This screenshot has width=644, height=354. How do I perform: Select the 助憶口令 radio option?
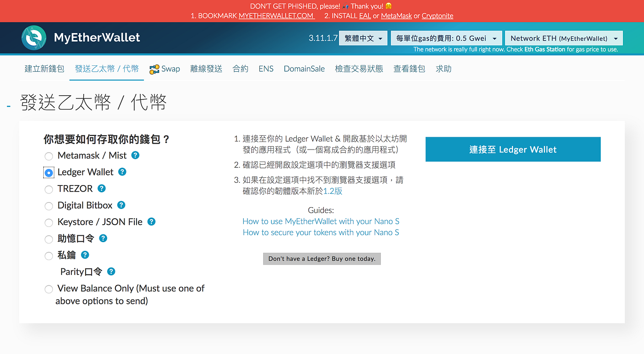[x=49, y=239]
